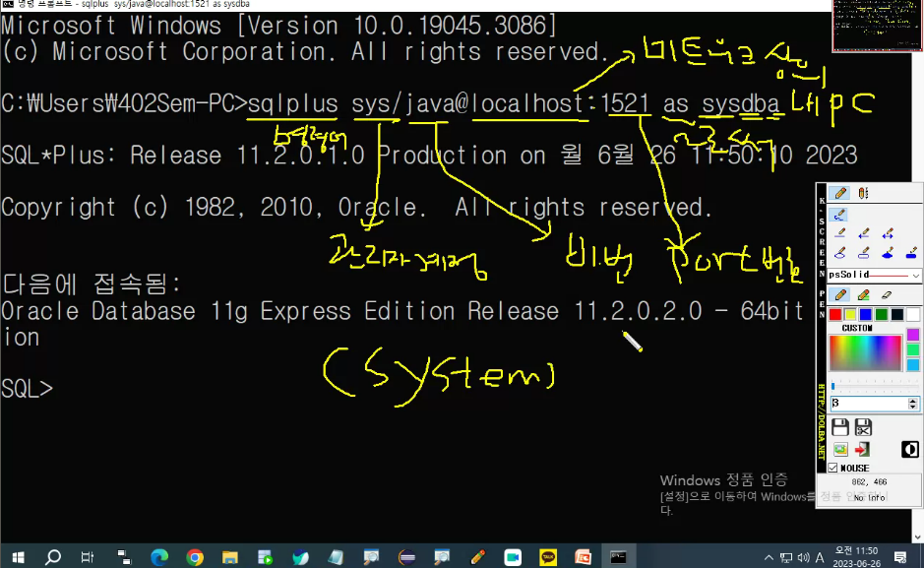The width and height of the screenshot is (924, 568).
Task: Exit K-Screen Pen via red arrow door icon
Action: pos(862,450)
